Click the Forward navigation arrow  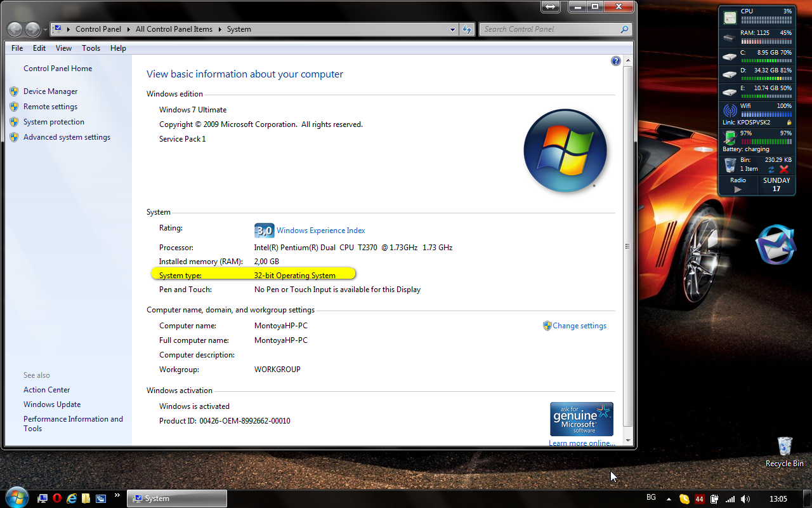(x=32, y=29)
